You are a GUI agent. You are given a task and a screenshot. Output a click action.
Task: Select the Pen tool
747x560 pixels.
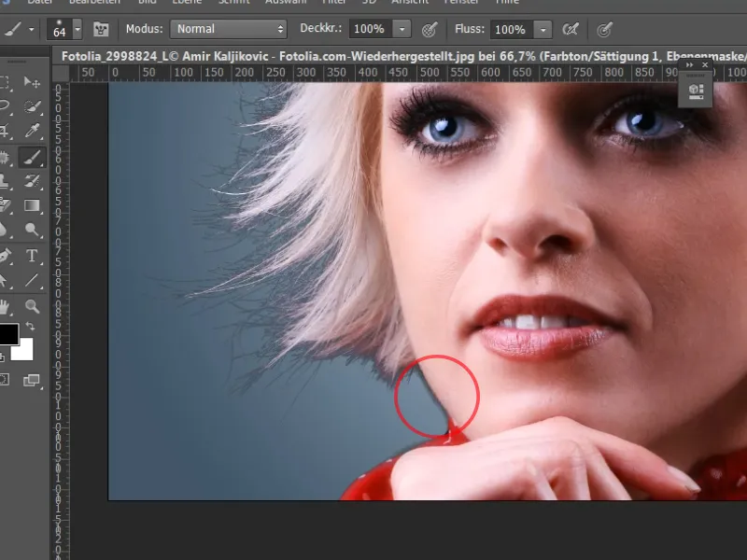pyautogui.click(x=5, y=256)
